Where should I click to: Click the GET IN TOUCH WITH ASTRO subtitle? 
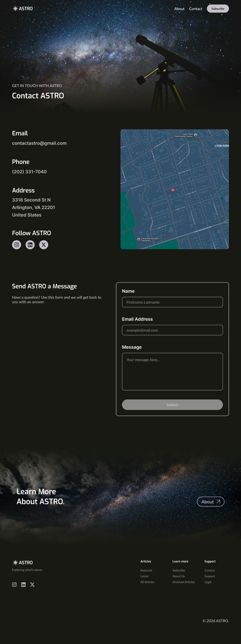coord(37,86)
